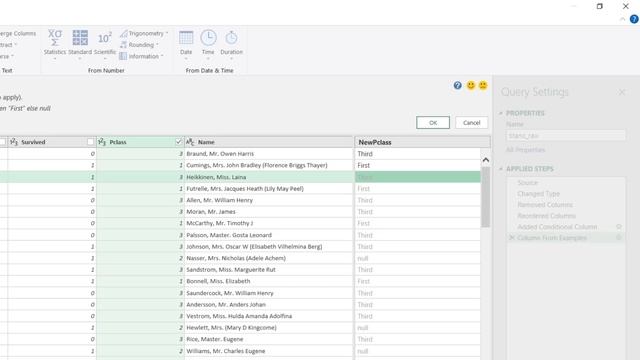Click the Merge Columns command
Screen dimensions: 640x360
[18, 33]
